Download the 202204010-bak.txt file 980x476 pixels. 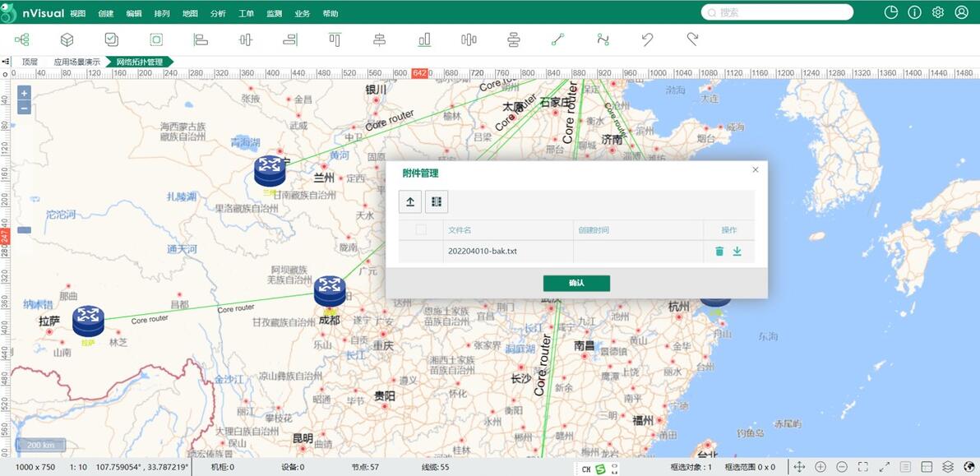point(737,252)
